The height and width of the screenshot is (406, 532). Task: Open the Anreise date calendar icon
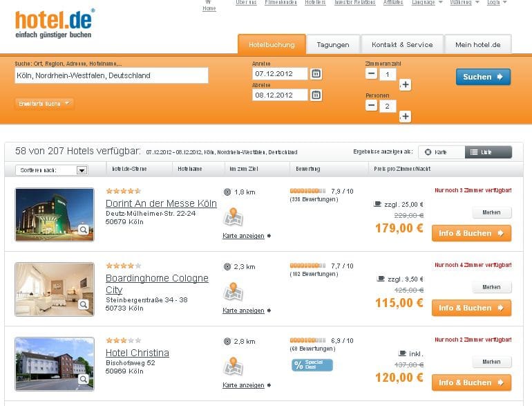pyautogui.click(x=316, y=74)
